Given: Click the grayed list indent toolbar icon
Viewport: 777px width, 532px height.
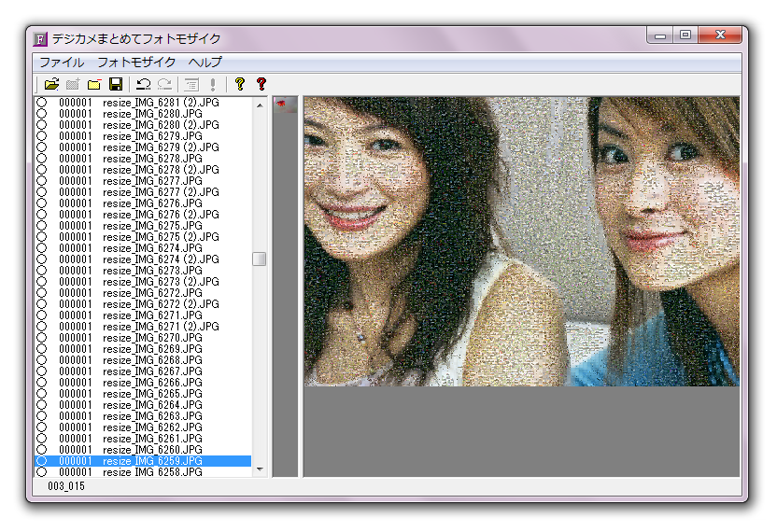Looking at the screenshot, I should click(191, 84).
